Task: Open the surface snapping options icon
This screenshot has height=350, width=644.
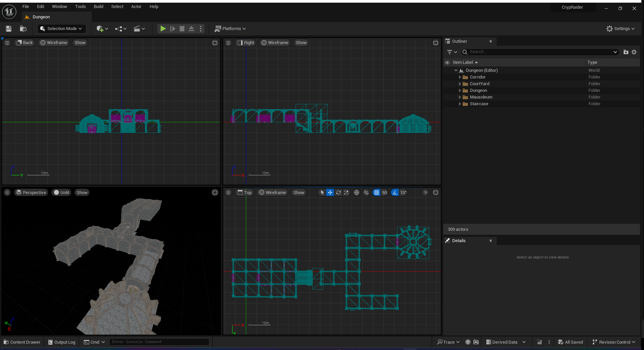Action: 366,192
